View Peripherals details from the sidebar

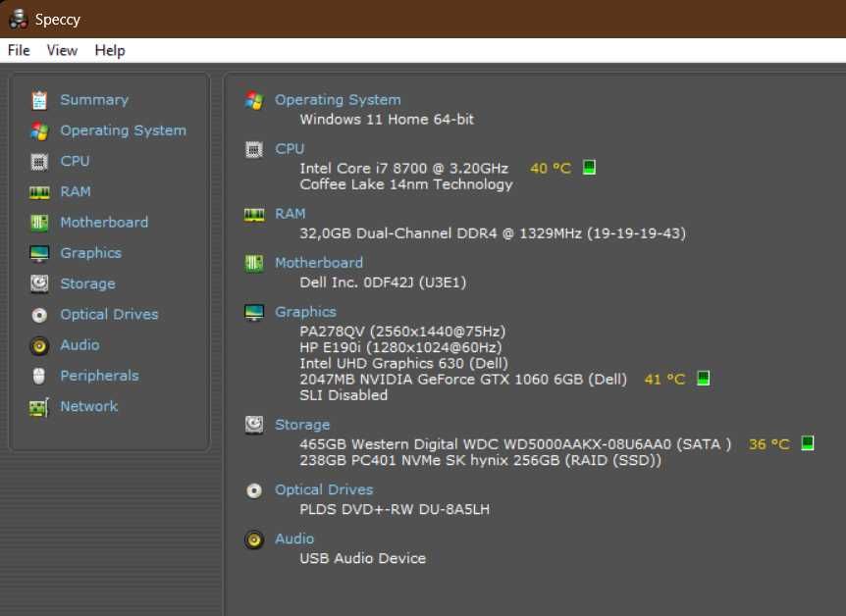click(x=99, y=376)
